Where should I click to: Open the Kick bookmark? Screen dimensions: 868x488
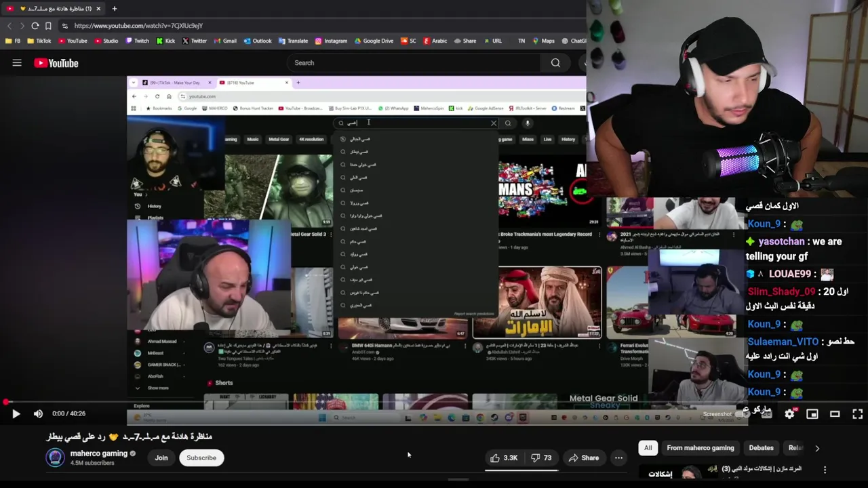coord(165,41)
